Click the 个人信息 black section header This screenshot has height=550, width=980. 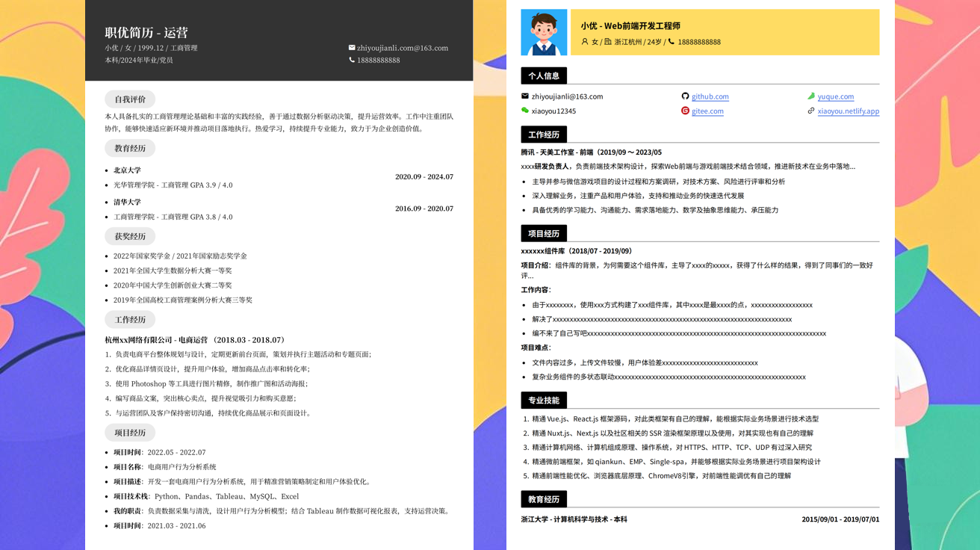pyautogui.click(x=544, y=75)
